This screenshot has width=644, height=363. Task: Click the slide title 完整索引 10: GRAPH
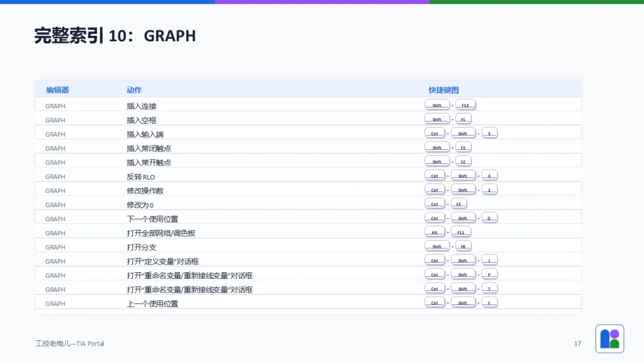pyautogui.click(x=115, y=36)
